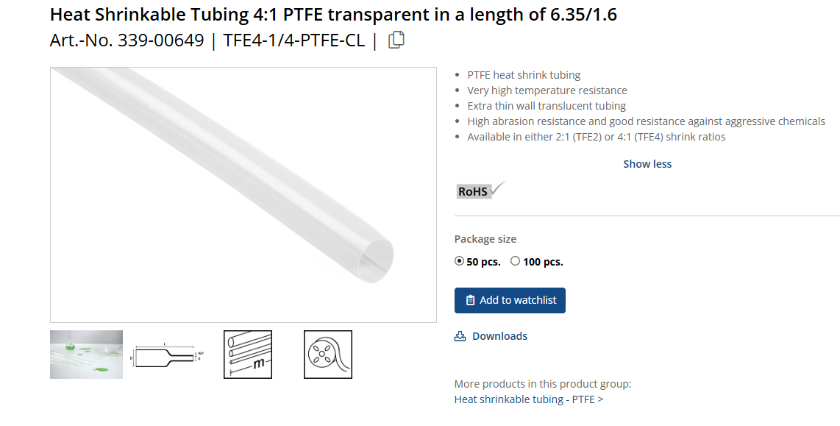Screen dimensions: 840x426
Task: Go to Heat shrinkable tubing - PTFE group
Action: click(x=528, y=400)
